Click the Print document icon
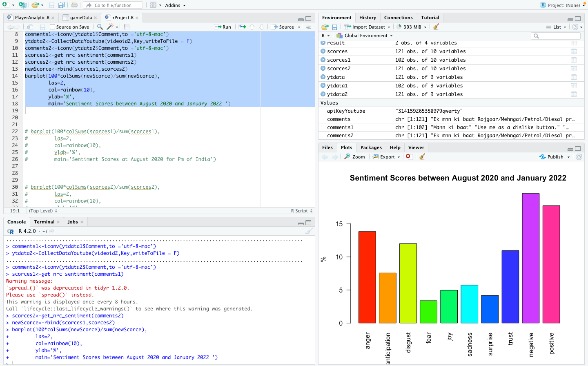Screen dimensions: 588x366 [x=74, y=5]
